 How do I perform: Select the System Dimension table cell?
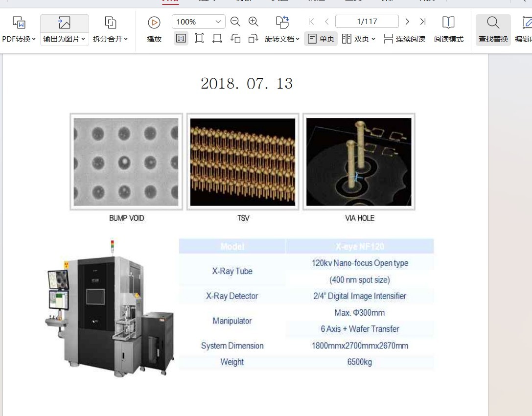pyautogui.click(x=232, y=346)
